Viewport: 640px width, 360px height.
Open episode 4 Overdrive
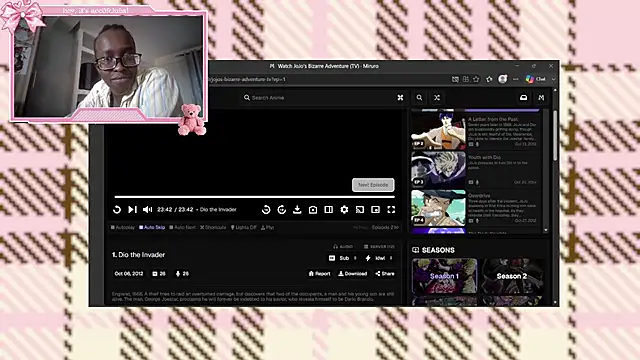click(476, 208)
